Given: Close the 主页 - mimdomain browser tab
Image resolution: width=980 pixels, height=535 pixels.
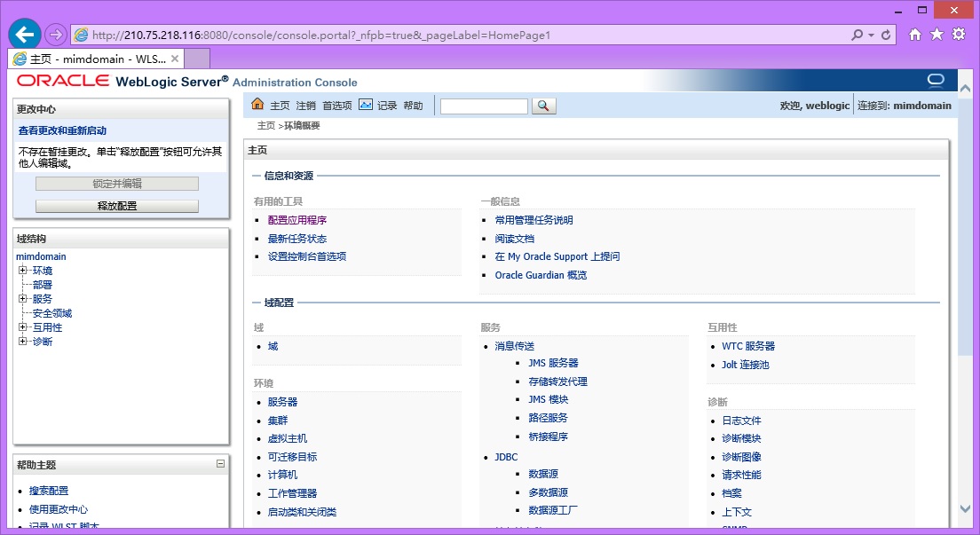Looking at the screenshot, I should (175, 59).
